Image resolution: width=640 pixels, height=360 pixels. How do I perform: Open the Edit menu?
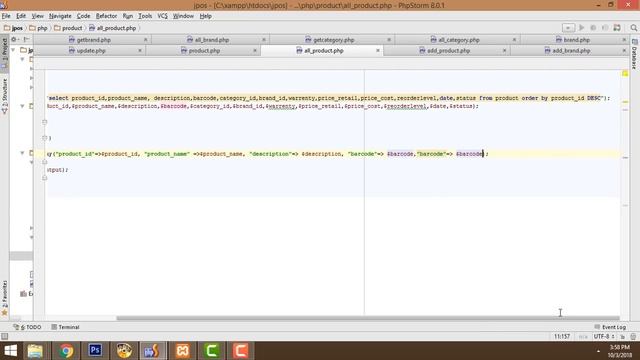[x=21, y=16]
